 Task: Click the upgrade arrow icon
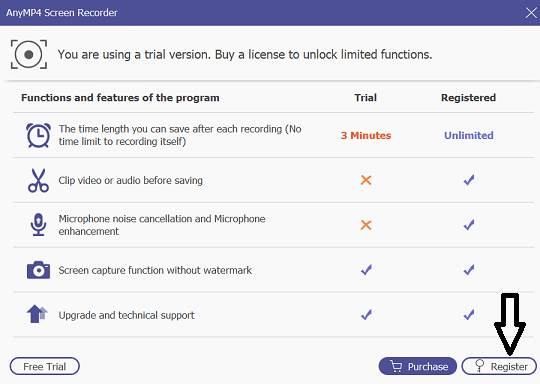(37, 314)
